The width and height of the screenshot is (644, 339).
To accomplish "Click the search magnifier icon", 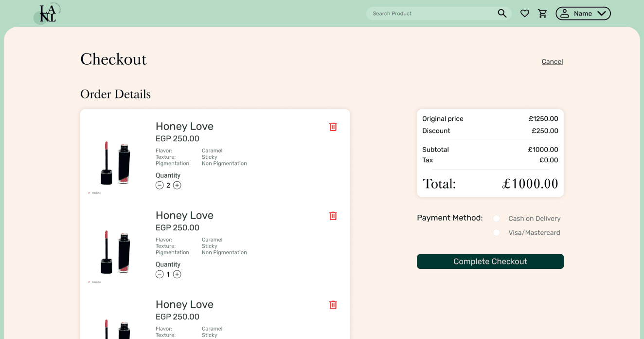I will point(502,14).
